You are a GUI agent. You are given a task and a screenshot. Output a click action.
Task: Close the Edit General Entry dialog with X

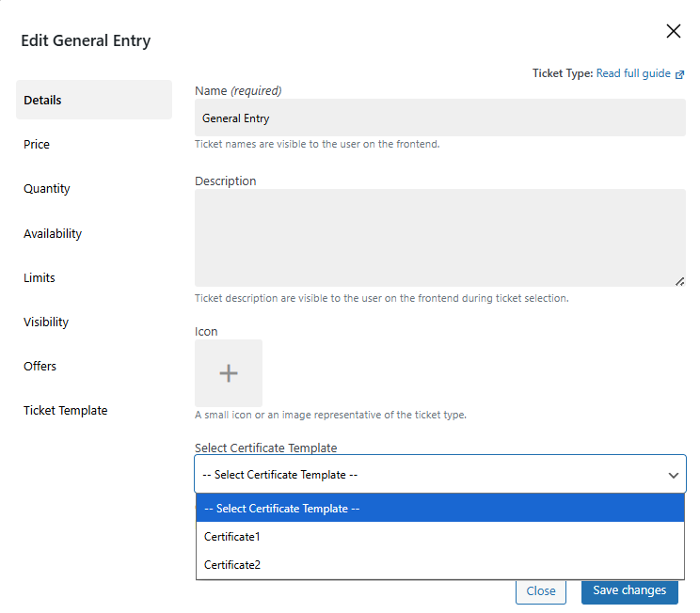(674, 31)
